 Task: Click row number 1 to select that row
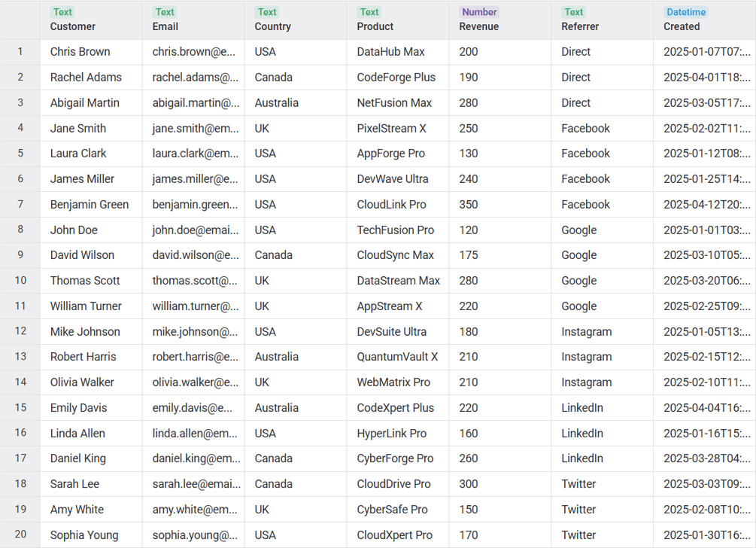[x=20, y=51]
